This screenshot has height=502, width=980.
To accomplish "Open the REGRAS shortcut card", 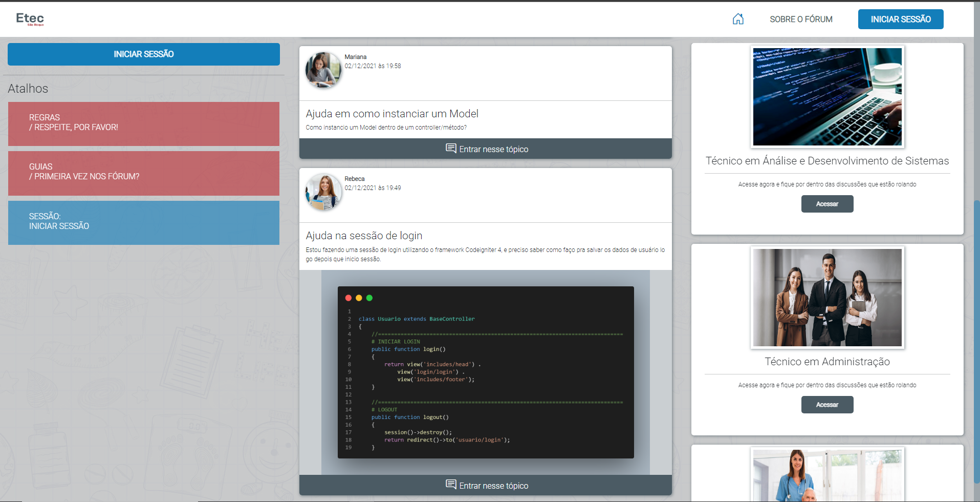I will click(x=144, y=124).
